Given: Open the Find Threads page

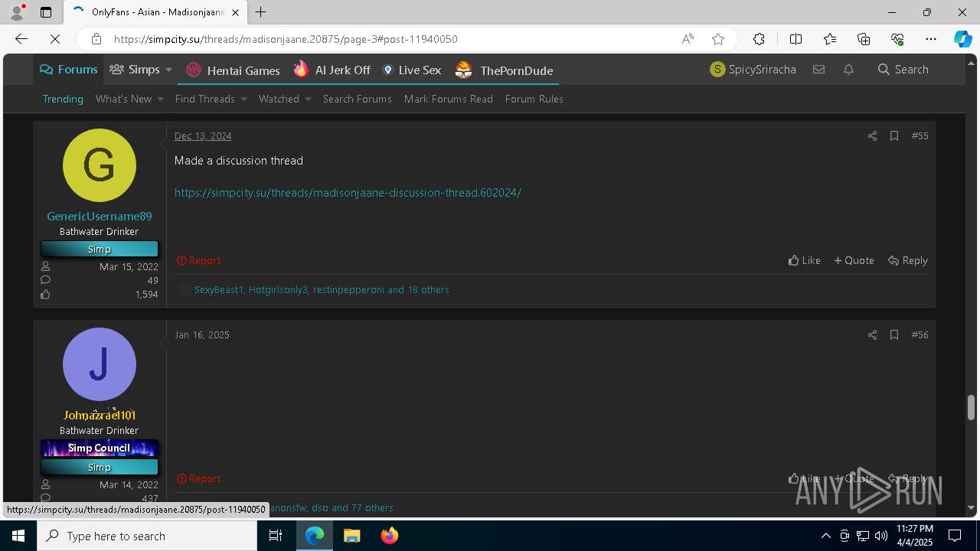Looking at the screenshot, I should (204, 99).
